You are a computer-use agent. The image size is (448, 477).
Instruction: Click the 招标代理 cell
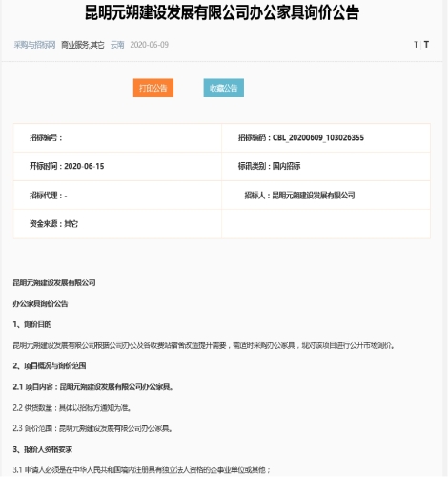coord(117,195)
